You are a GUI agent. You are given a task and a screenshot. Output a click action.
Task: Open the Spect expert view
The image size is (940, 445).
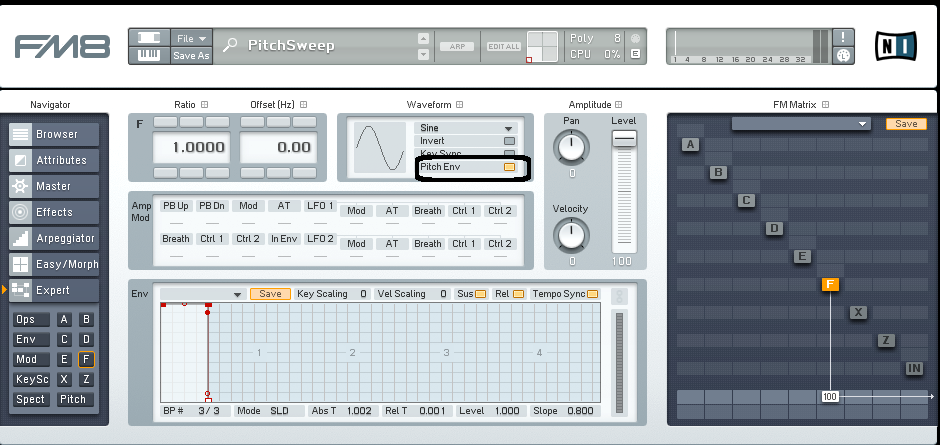(x=32, y=399)
